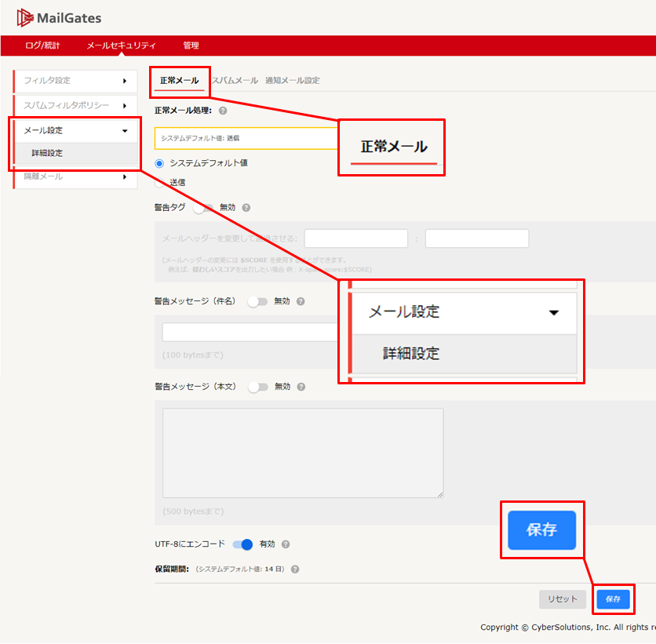
Task: Select システムデフォルト値 radio button
Action: pyautogui.click(x=159, y=163)
